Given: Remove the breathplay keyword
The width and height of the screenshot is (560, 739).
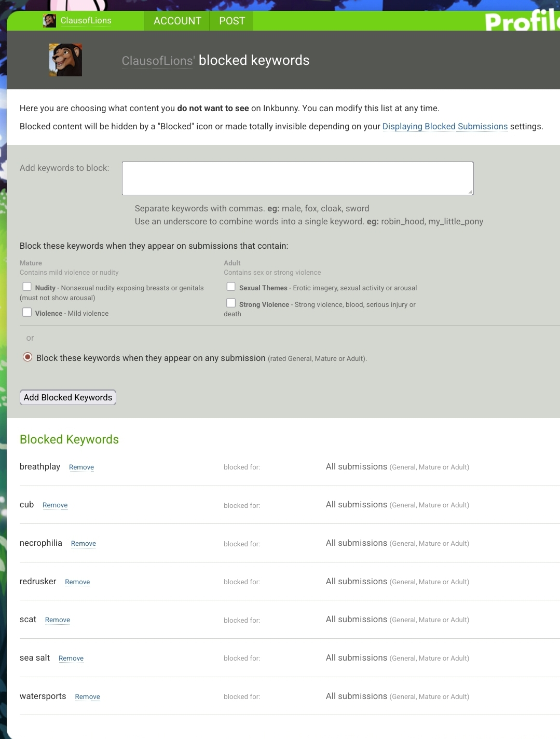Looking at the screenshot, I should 81,467.
